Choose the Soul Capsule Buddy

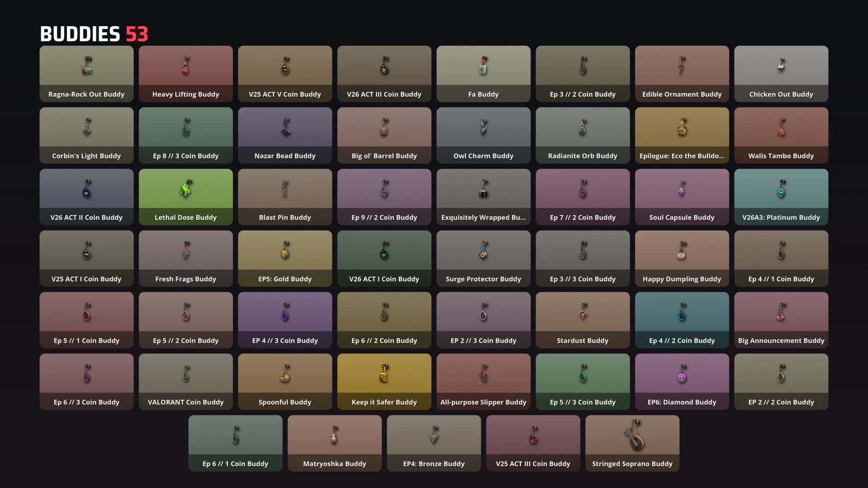click(x=682, y=197)
